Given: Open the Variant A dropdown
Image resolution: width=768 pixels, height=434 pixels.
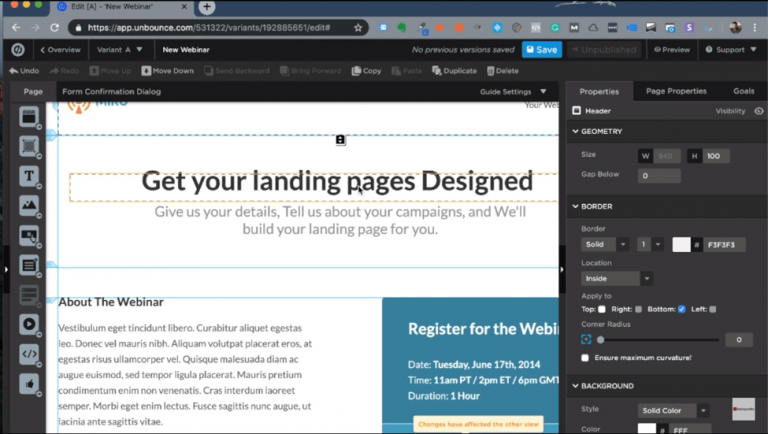Looking at the screenshot, I should point(120,49).
